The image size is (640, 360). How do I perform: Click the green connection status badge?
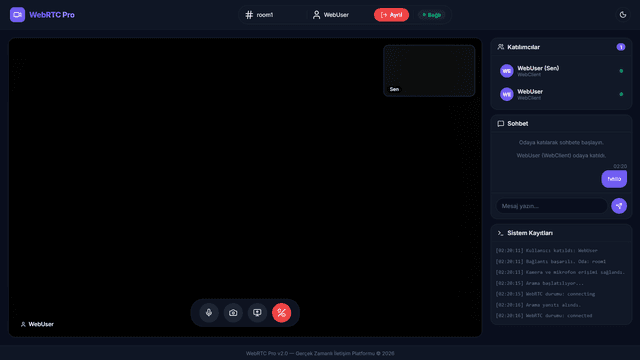[x=431, y=15]
